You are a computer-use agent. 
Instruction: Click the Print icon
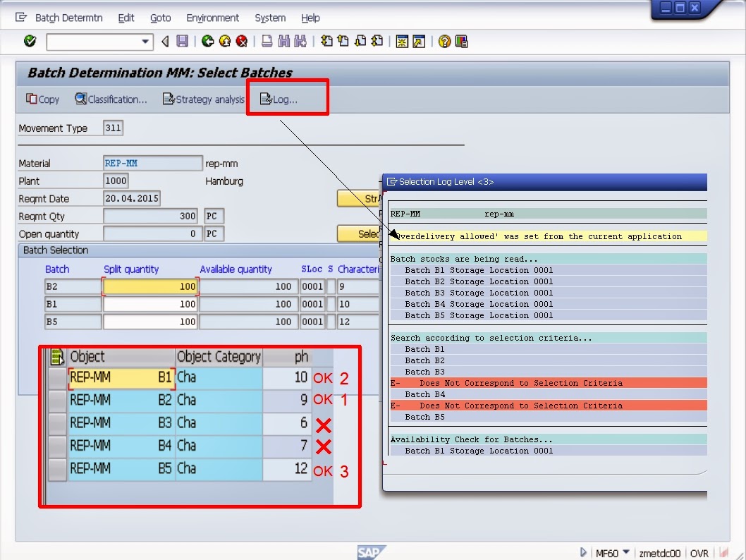[x=267, y=41]
